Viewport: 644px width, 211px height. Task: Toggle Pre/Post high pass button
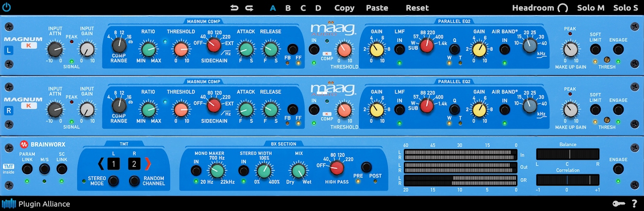pos(367,167)
